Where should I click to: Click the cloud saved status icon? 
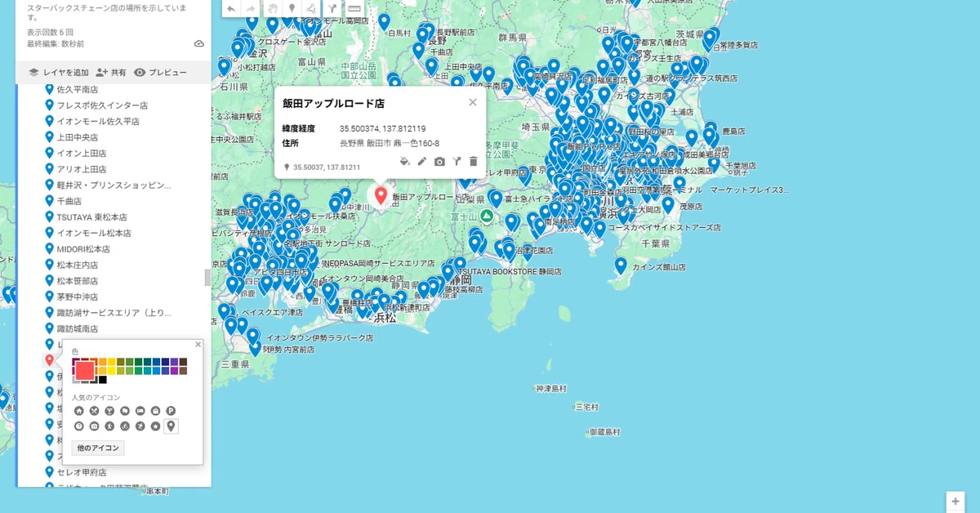click(x=198, y=43)
